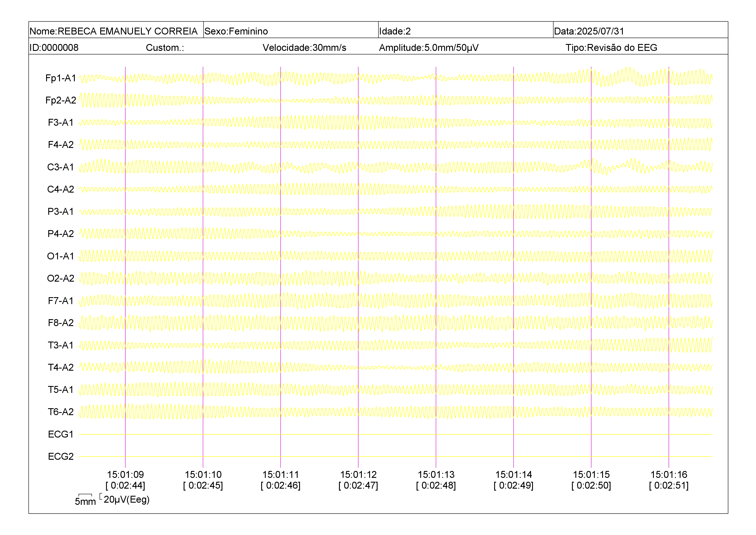Click the Data:2025/07/31 field
The width and height of the screenshot is (756, 535).
(640, 30)
